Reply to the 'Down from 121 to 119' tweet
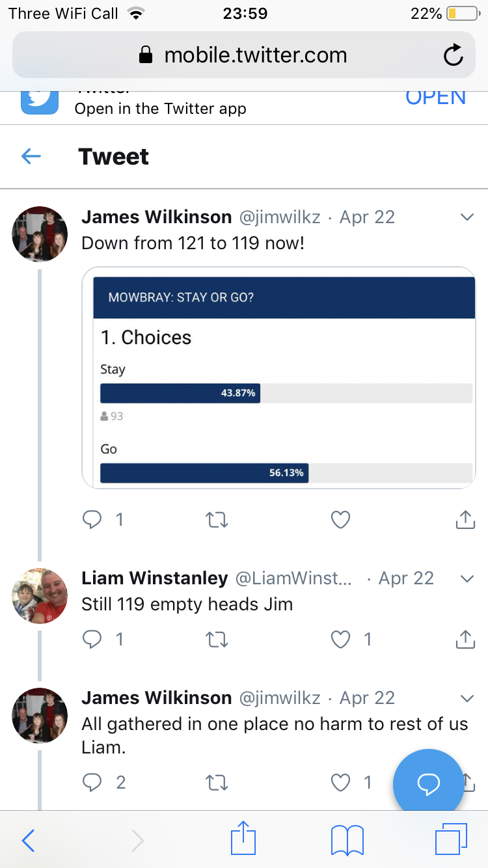The image size is (488, 868). point(92,519)
